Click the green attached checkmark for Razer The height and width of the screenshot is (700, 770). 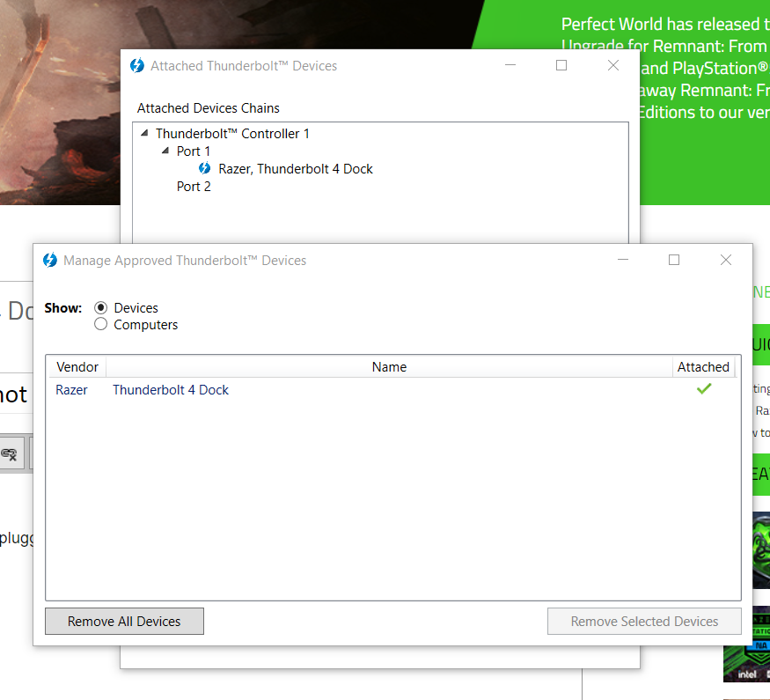704,389
